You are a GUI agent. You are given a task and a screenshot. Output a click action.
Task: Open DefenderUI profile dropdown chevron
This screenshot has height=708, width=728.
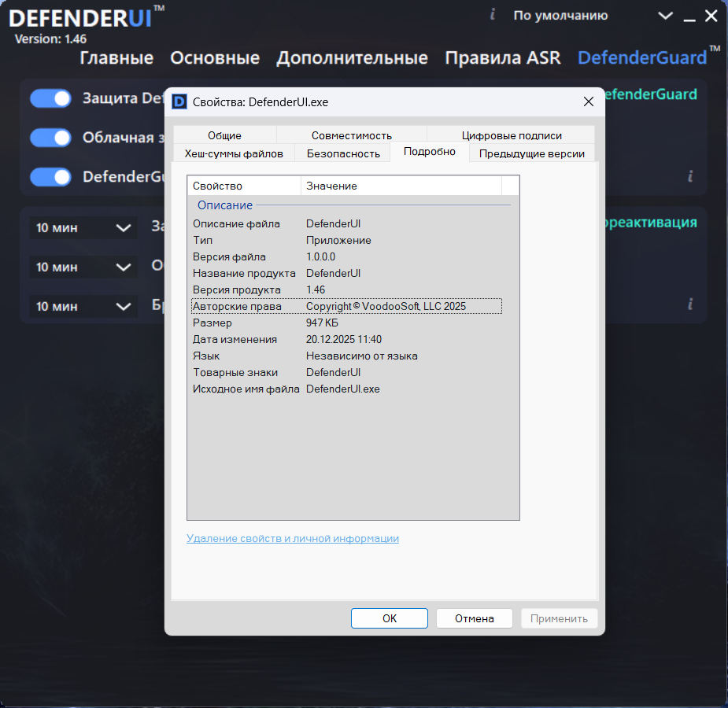[x=665, y=16]
